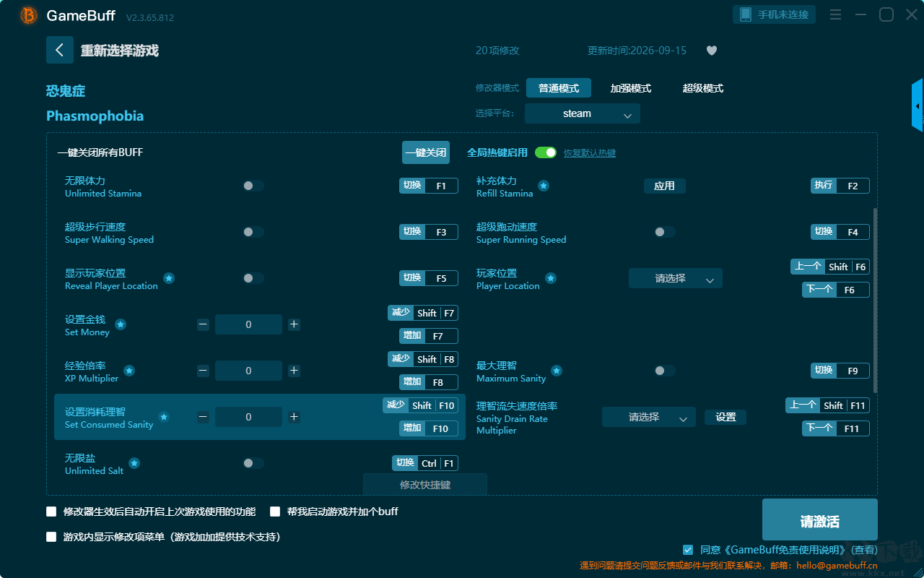
Task: Increase Set Consumed Sanity with plus button
Action: click(294, 417)
